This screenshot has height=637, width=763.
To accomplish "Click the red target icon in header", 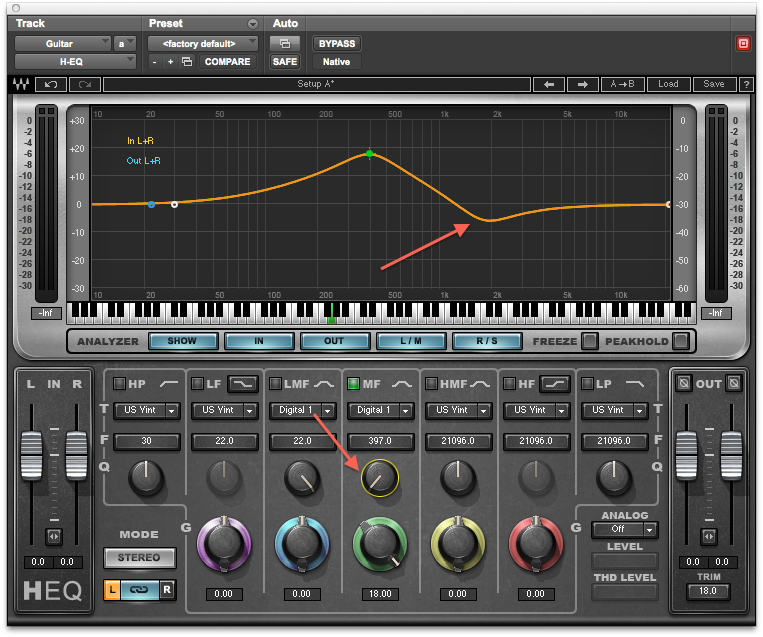I will click(x=743, y=44).
